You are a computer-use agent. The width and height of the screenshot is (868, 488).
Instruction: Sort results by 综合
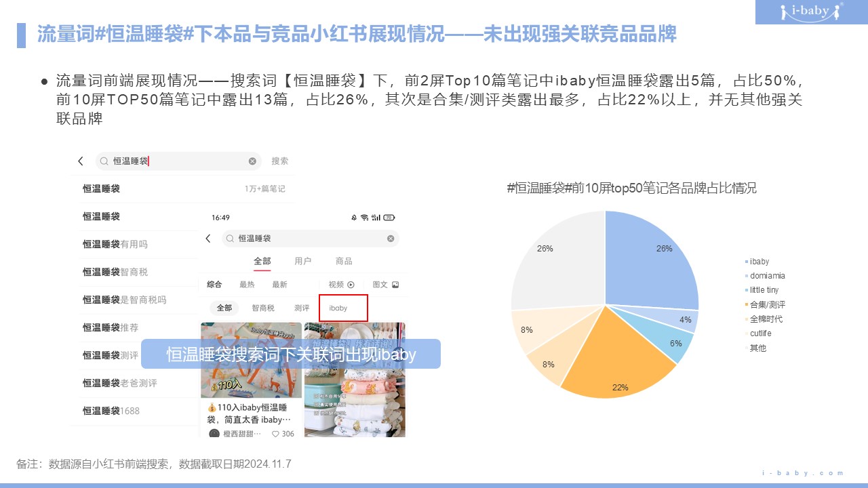[214, 285]
